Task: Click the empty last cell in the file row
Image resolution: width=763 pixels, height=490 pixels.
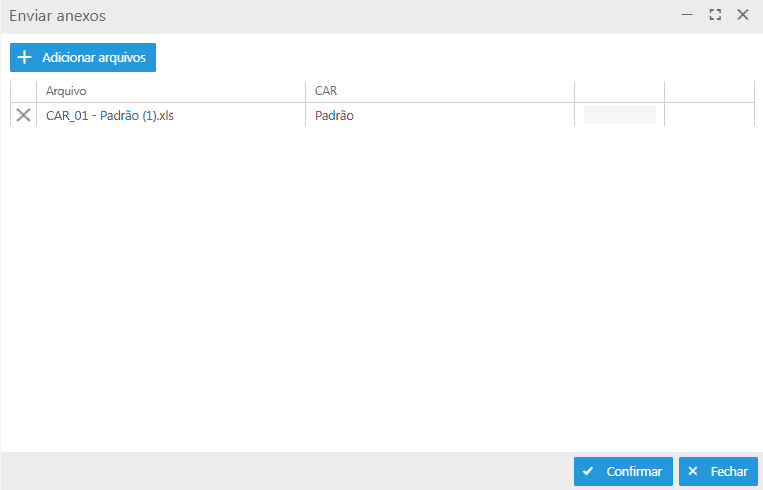Action: 709,115
